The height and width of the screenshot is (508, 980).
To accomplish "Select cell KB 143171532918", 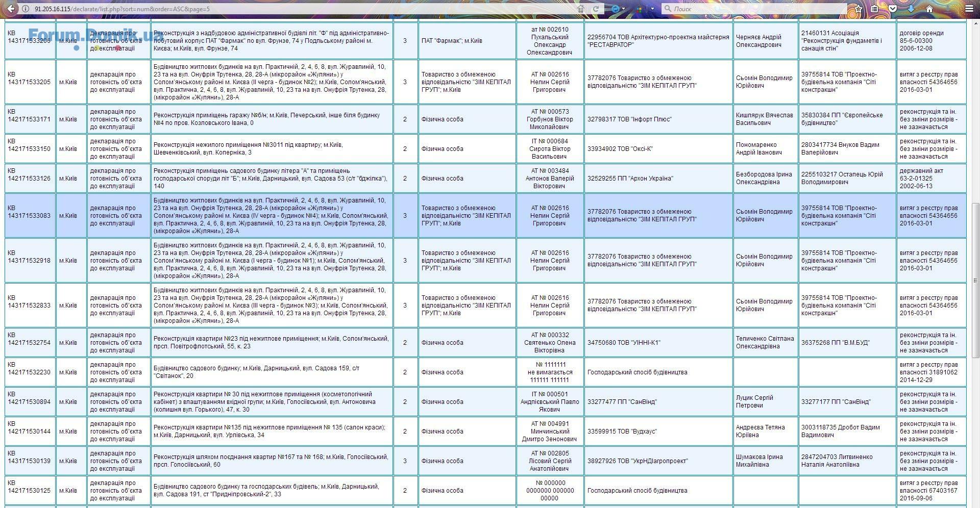I will tap(30, 261).
